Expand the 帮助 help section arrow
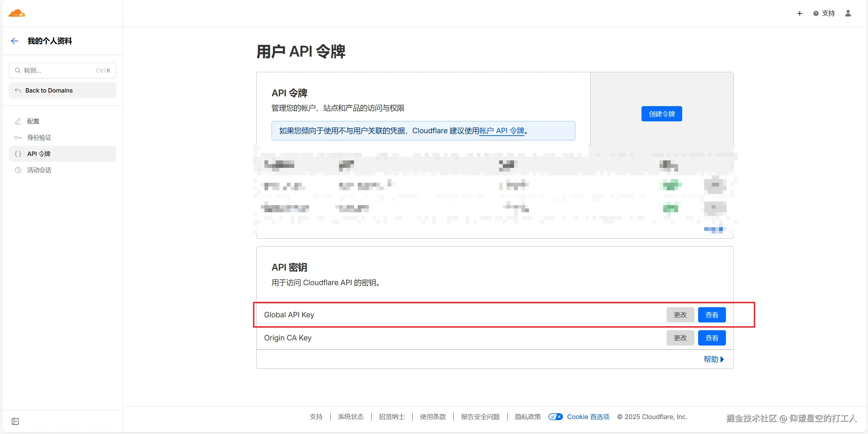Screen dimensions: 868x434 click(722, 359)
